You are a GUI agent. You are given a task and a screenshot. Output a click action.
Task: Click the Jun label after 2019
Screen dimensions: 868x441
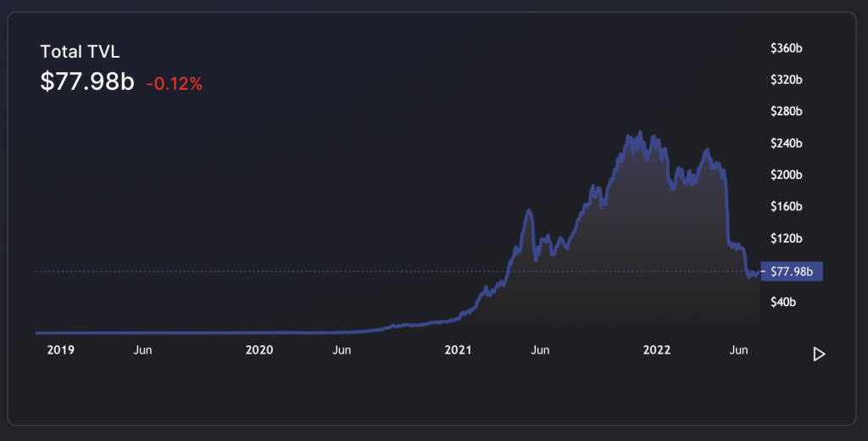pyautogui.click(x=142, y=350)
